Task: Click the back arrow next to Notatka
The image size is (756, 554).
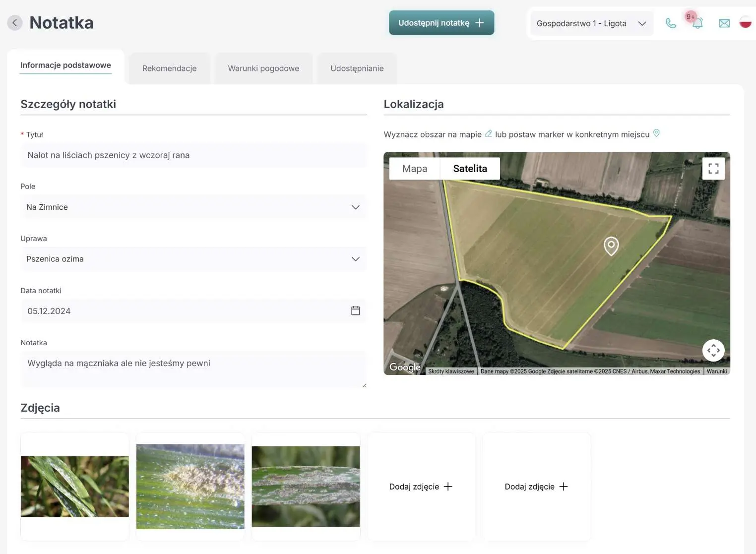Action: click(x=15, y=23)
